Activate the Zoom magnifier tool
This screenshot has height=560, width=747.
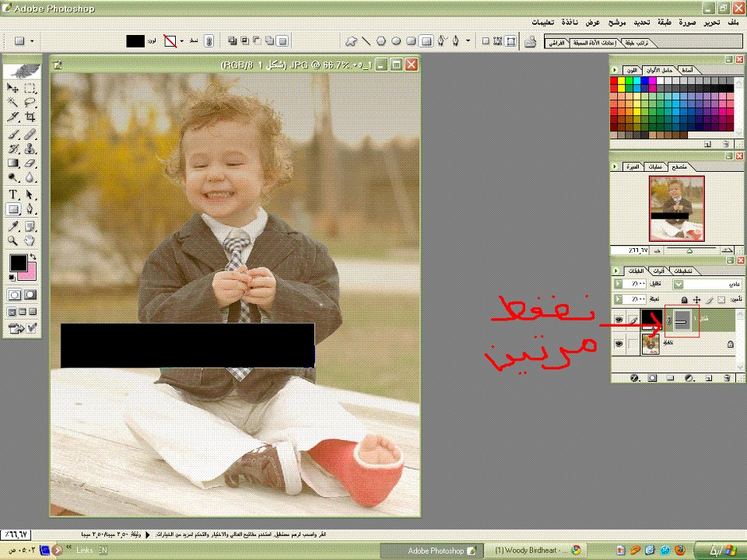(13, 241)
